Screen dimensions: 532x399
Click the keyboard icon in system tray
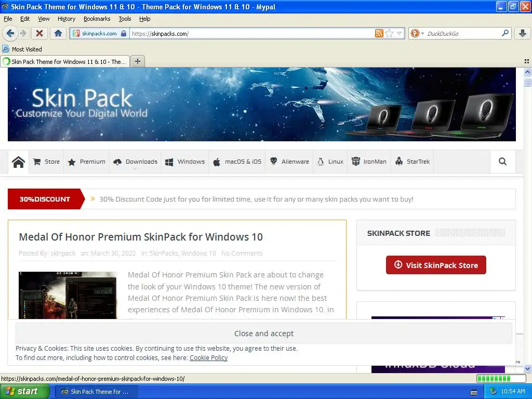474,392
